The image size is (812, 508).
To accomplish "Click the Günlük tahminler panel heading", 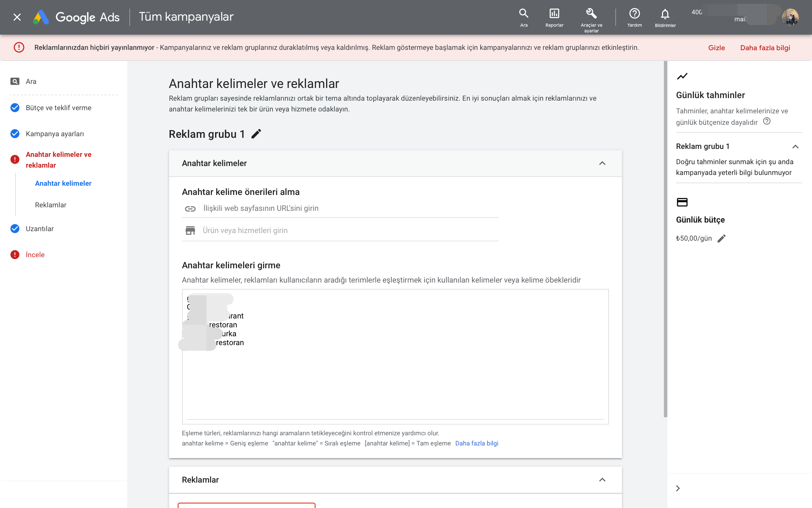I will [x=710, y=95].
